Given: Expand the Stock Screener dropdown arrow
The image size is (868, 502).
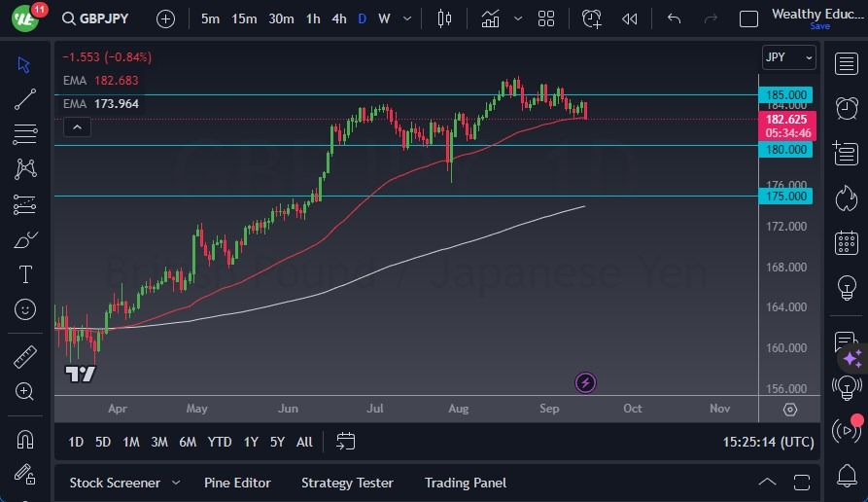Looking at the screenshot, I should point(176,483).
